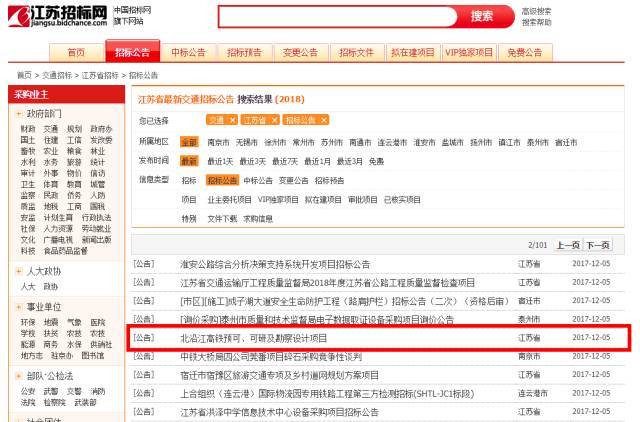Expand 政府部门 category

(18, 114)
